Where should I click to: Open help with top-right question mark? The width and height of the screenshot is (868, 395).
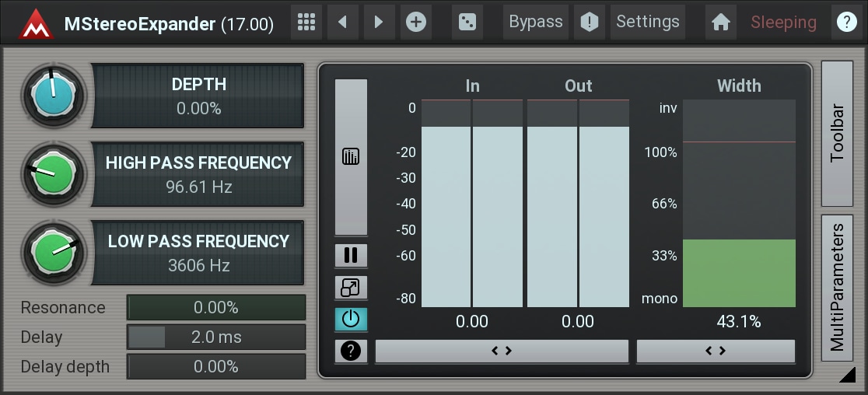[846, 22]
